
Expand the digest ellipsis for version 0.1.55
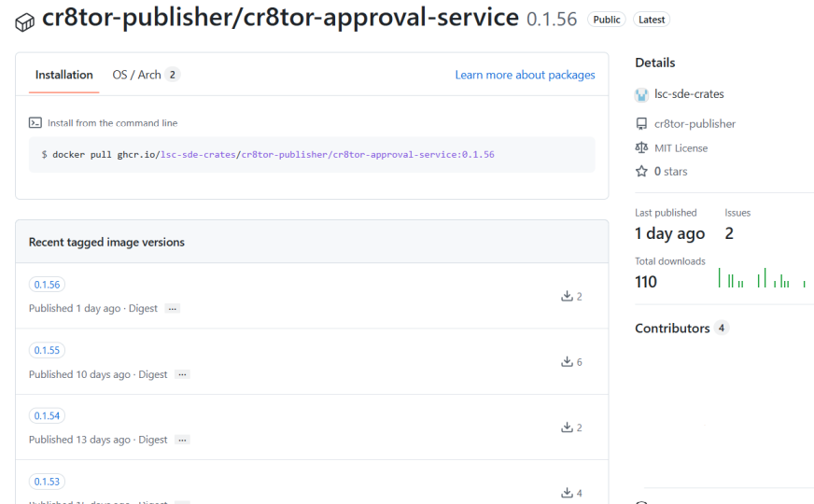tap(182, 374)
